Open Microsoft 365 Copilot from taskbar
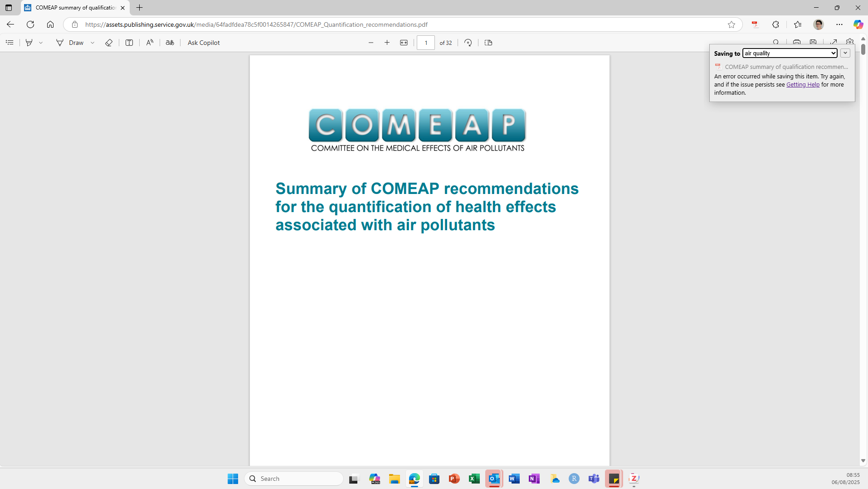 coord(375,479)
